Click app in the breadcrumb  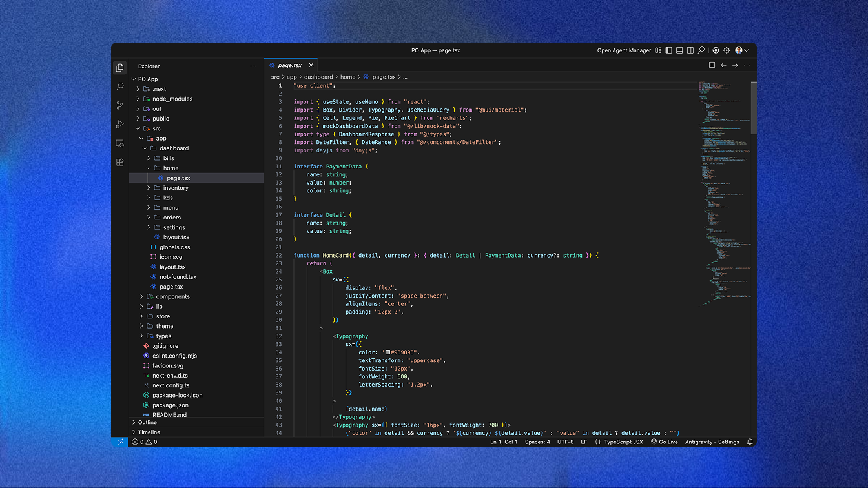pos(292,77)
